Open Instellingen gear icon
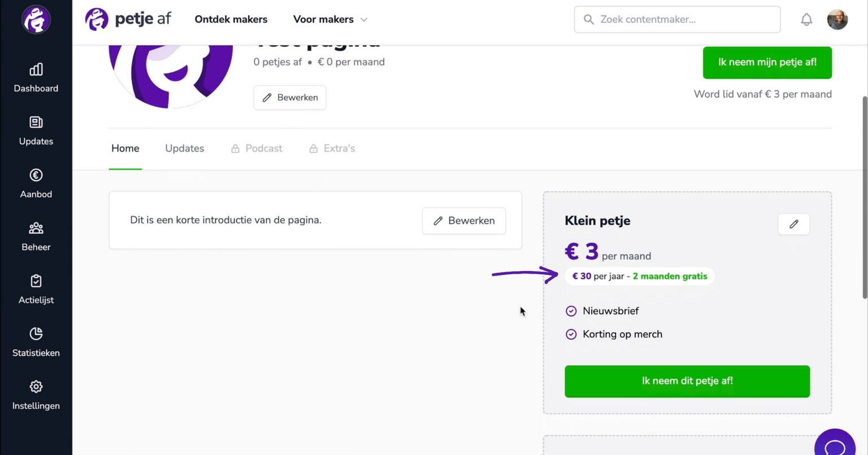 (36, 387)
